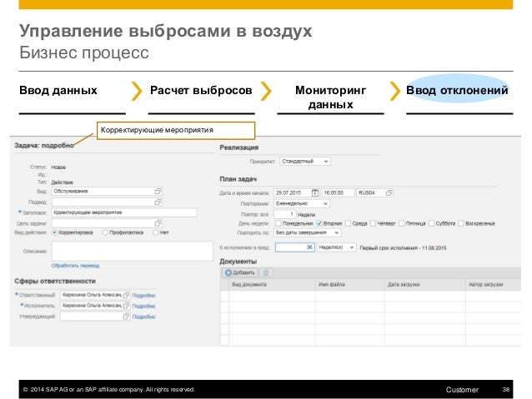
Task: Open value help icon for Подвид field
Action: [158, 202]
